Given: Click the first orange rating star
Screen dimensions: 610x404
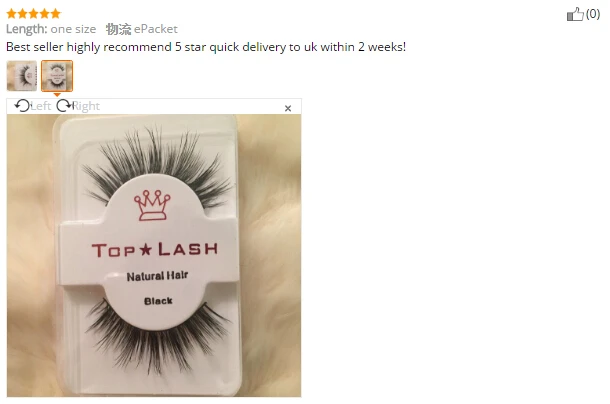Looking at the screenshot, I should (11, 14).
